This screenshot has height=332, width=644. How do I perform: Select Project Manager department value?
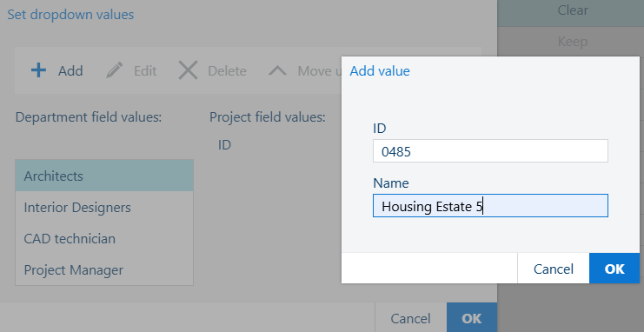click(104, 269)
